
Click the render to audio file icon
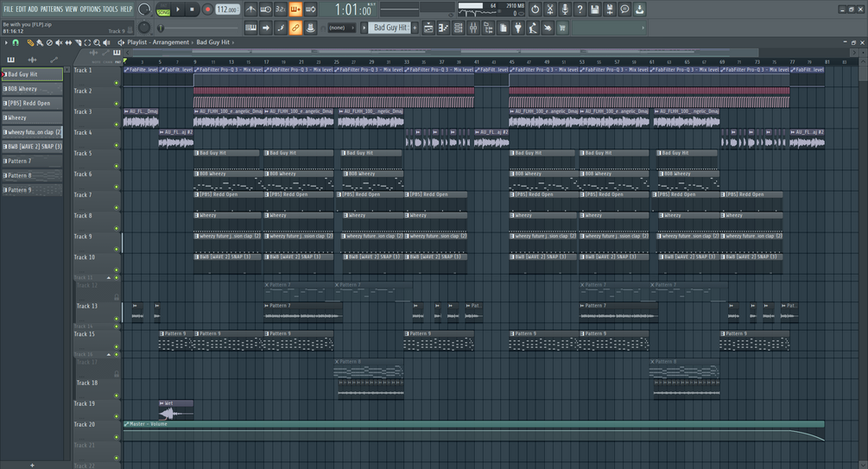point(610,10)
